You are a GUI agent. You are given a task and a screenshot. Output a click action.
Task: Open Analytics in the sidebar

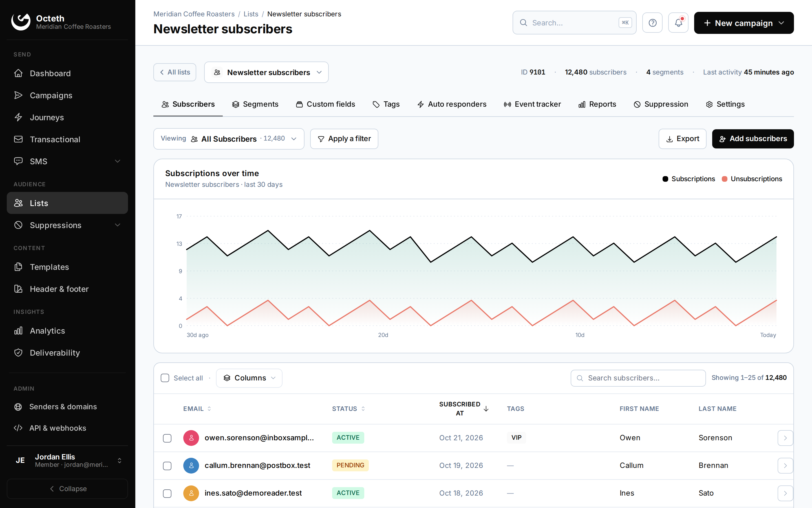point(67,331)
